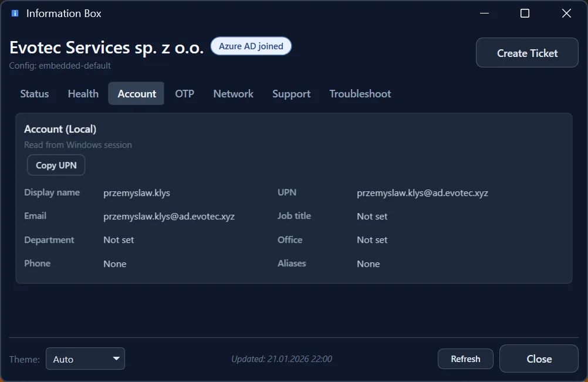Open the Status tab
The width and height of the screenshot is (588, 382).
click(35, 94)
